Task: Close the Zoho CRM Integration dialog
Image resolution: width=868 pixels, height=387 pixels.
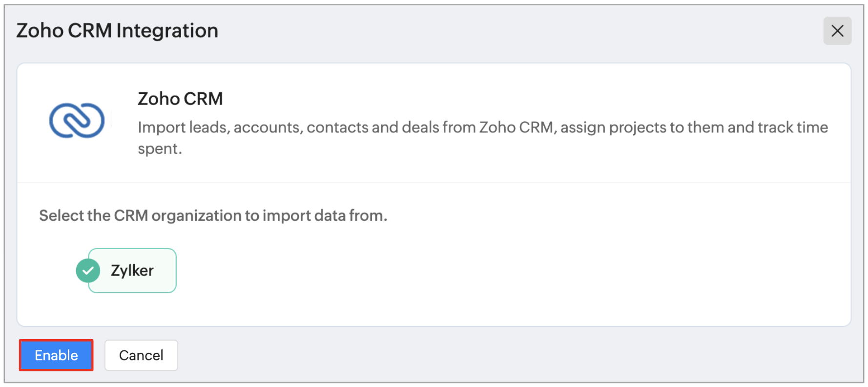Action: click(837, 31)
